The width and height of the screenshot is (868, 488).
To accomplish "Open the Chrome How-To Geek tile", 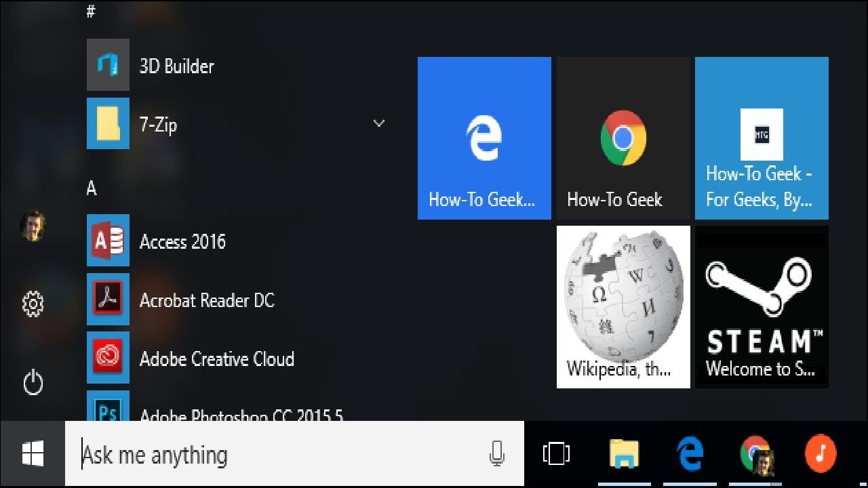I will point(623,138).
